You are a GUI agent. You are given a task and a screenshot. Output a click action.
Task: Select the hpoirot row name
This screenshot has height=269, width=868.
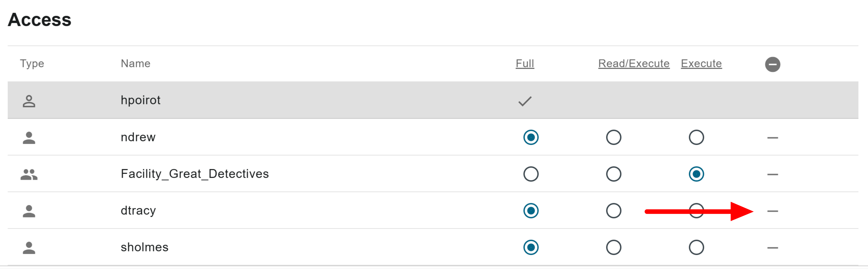click(x=140, y=100)
